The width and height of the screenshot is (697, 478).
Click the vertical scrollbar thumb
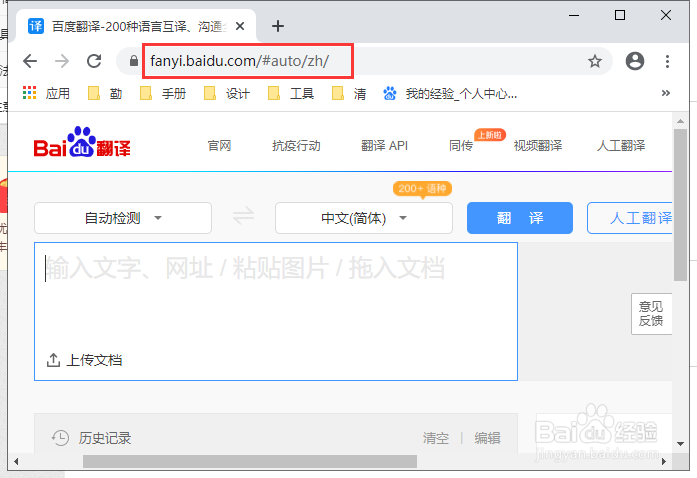(x=680, y=205)
